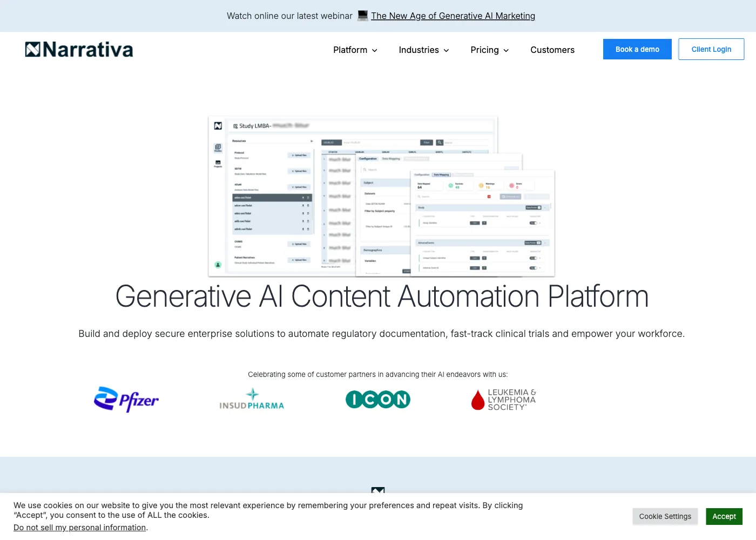Expand the Platform dropdown chevron
The width and height of the screenshot is (756, 540).
click(x=374, y=50)
